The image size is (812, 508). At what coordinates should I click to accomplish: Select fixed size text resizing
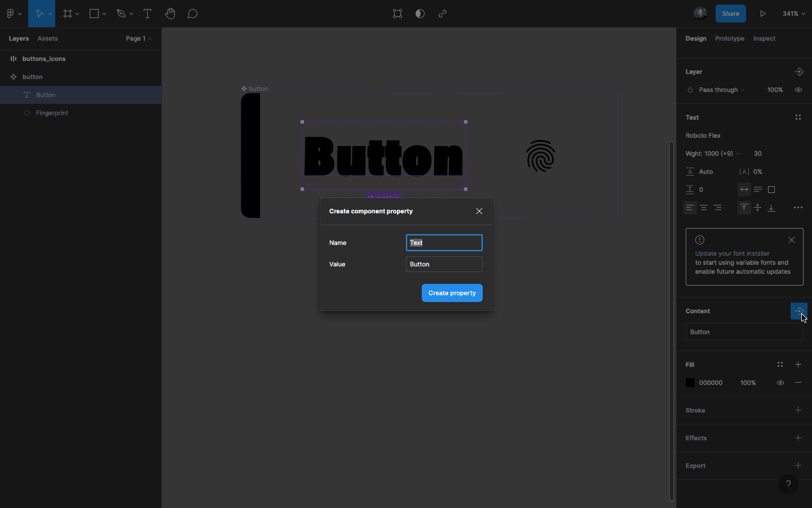[x=771, y=190]
